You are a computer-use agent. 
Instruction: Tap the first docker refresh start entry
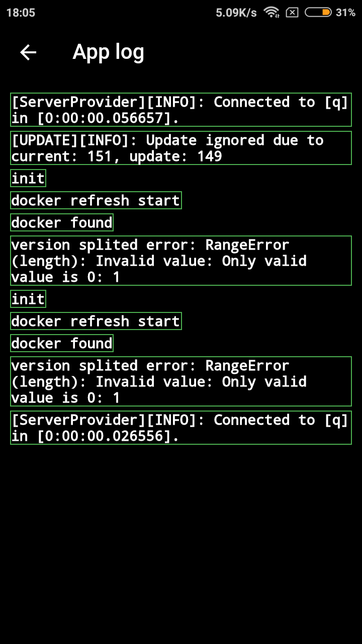(96, 200)
